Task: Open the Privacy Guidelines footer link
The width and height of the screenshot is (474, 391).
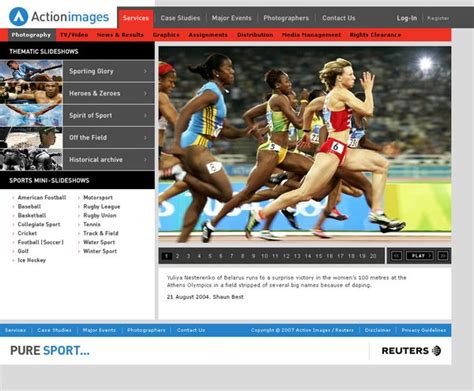Action: pyautogui.click(x=424, y=330)
